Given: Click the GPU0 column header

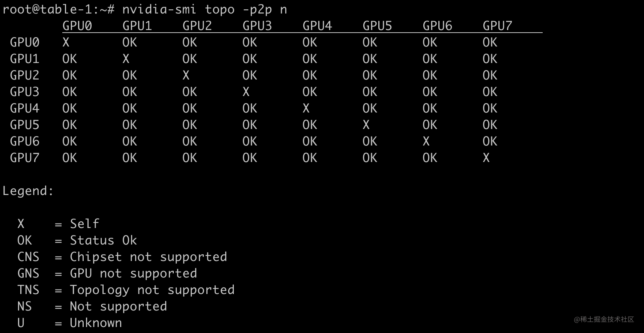Looking at the screenshot, I should 77,26.
